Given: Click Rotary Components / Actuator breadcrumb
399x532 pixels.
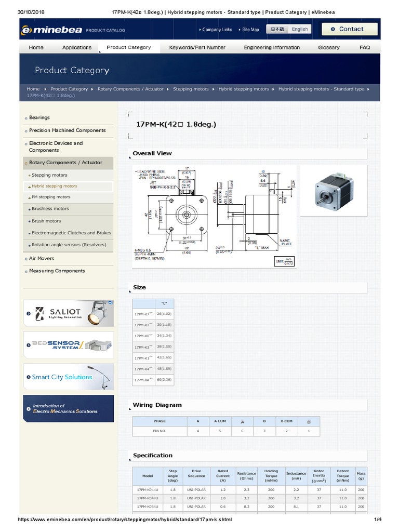Looking at the screenshot, I should (130, 89).
